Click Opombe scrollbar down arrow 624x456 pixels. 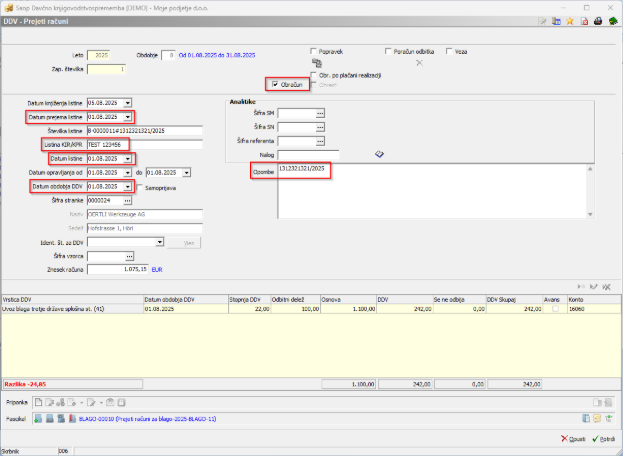coord(590,214)
